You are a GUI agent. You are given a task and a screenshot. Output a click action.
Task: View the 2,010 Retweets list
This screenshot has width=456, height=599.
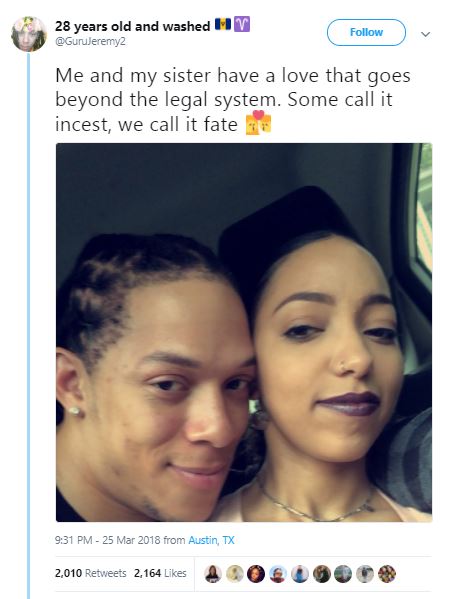tap(91, 573)
